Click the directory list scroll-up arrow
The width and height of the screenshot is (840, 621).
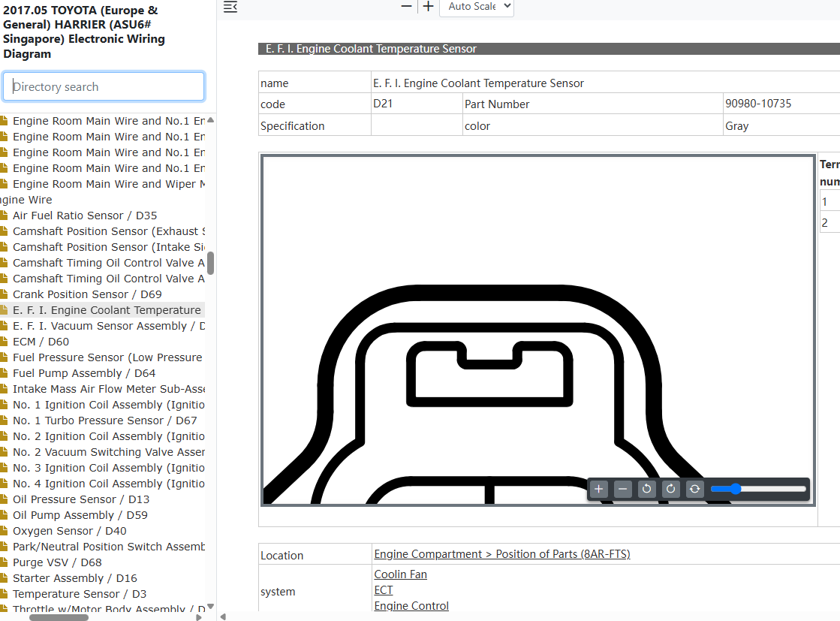click(x=210, y=120)
